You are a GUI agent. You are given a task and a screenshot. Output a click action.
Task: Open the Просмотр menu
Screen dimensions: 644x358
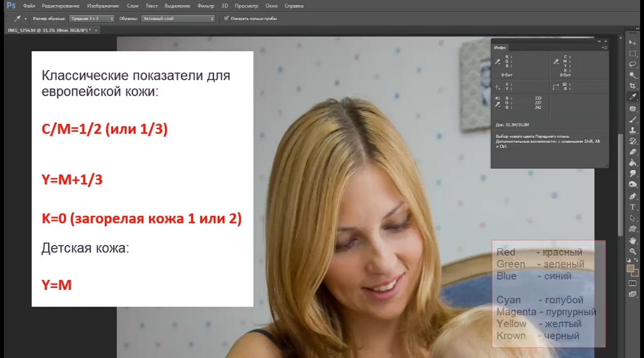(246, 6)
